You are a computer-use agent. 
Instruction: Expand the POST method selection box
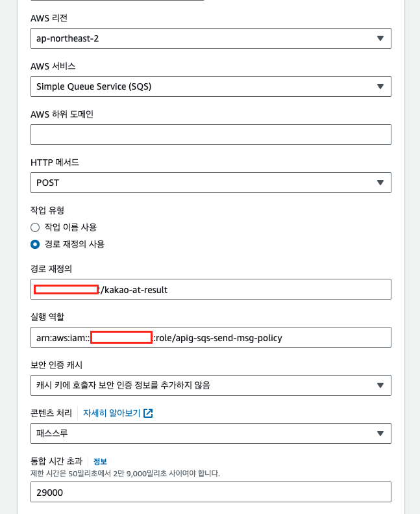point(195,183)
